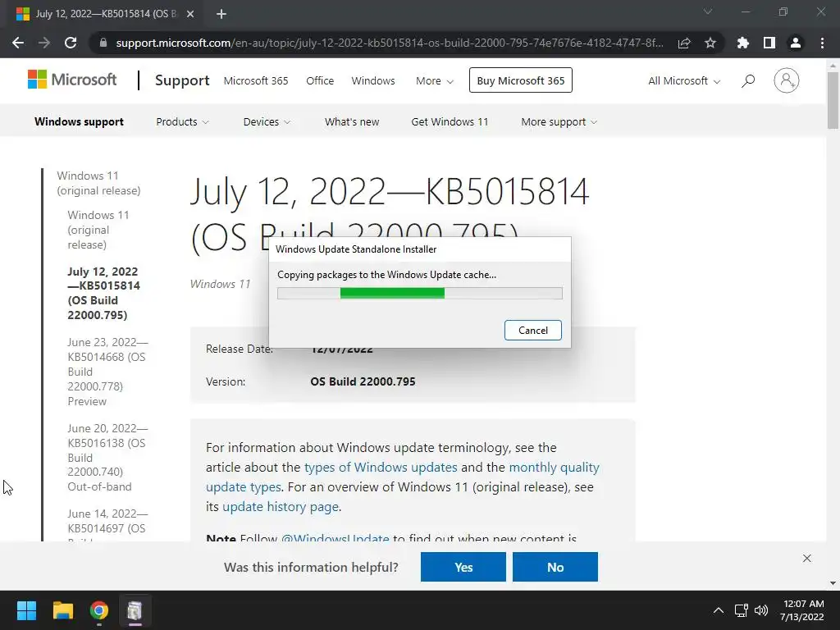Go back to the previous page

[18, 43]
